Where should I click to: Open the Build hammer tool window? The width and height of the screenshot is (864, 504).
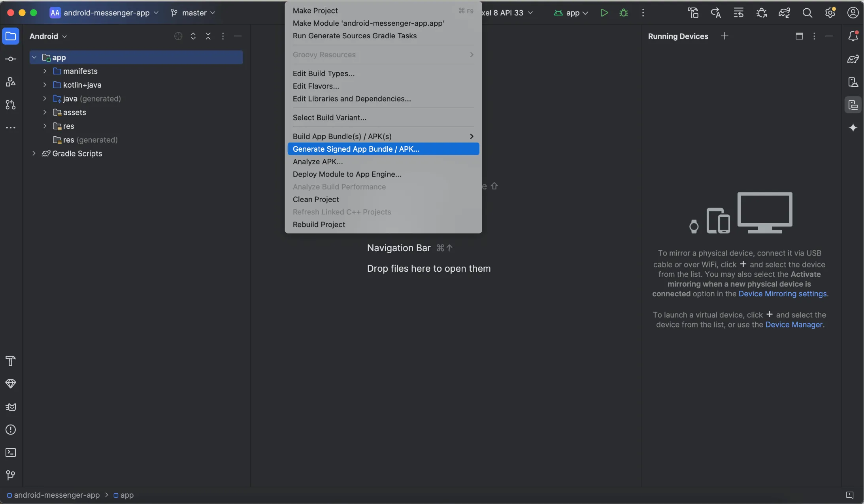[x=11, y=361]
